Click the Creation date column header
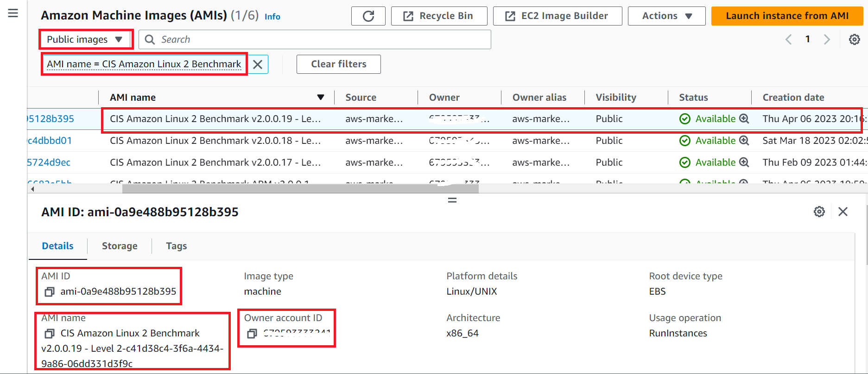This screenshot has height=374, width=868. (793, 97)
